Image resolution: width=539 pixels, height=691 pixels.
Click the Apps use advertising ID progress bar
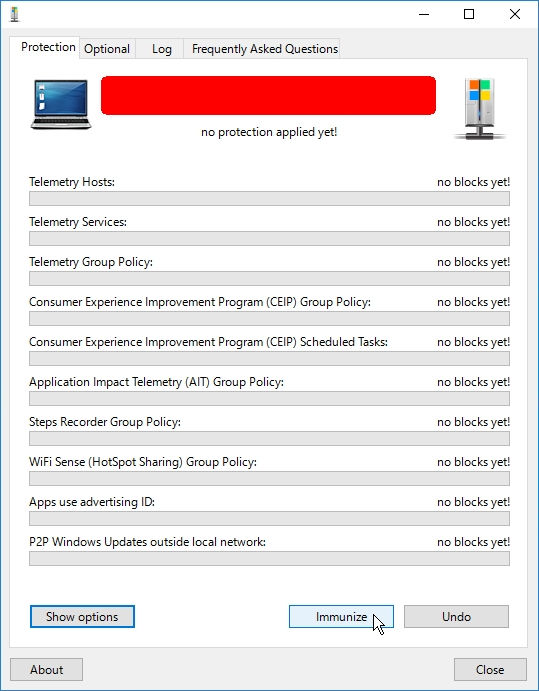click(269, 519)
